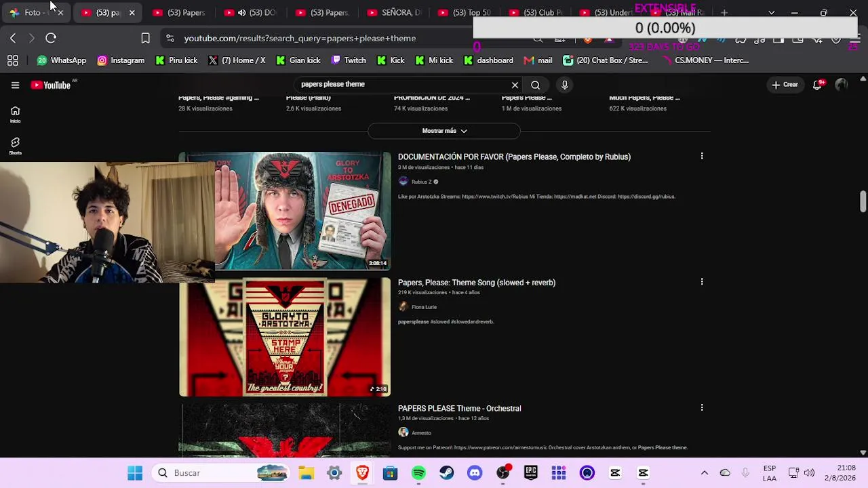The image size is (868, 488).
Task: Launch Epic Games from the taskbar
Action: pyautogui.click(x=530, y=473)
